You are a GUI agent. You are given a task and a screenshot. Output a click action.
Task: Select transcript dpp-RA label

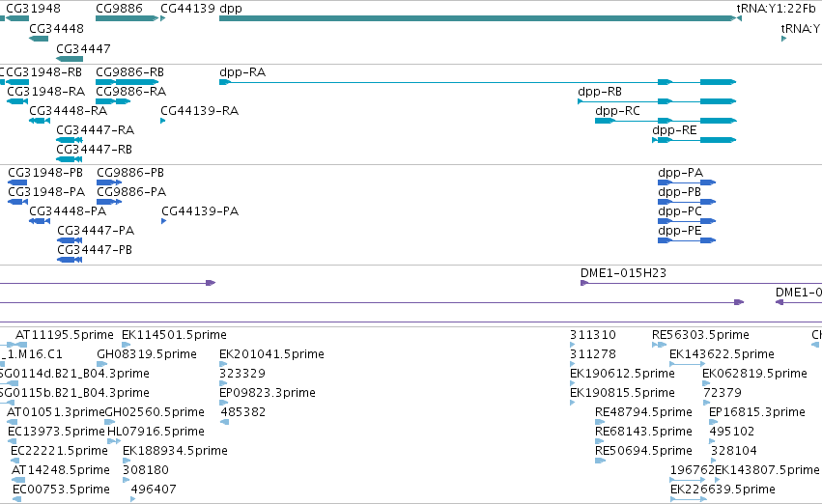click(x=242, y=71)
